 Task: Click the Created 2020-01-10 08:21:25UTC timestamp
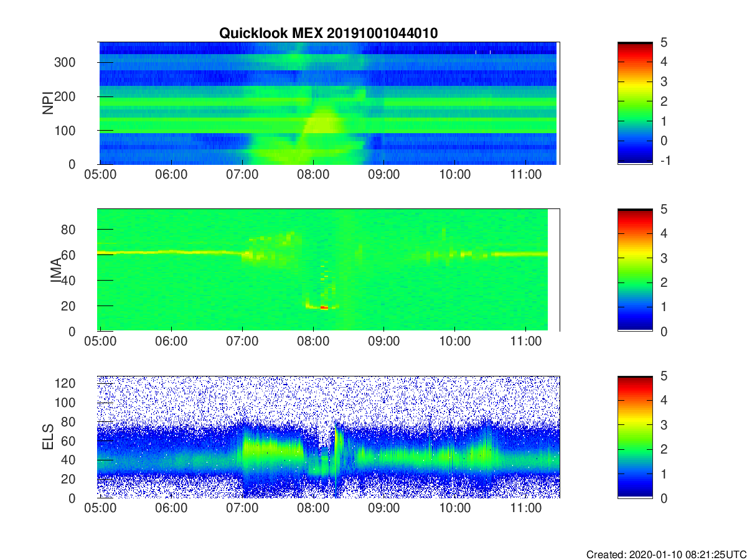(665, 554)
